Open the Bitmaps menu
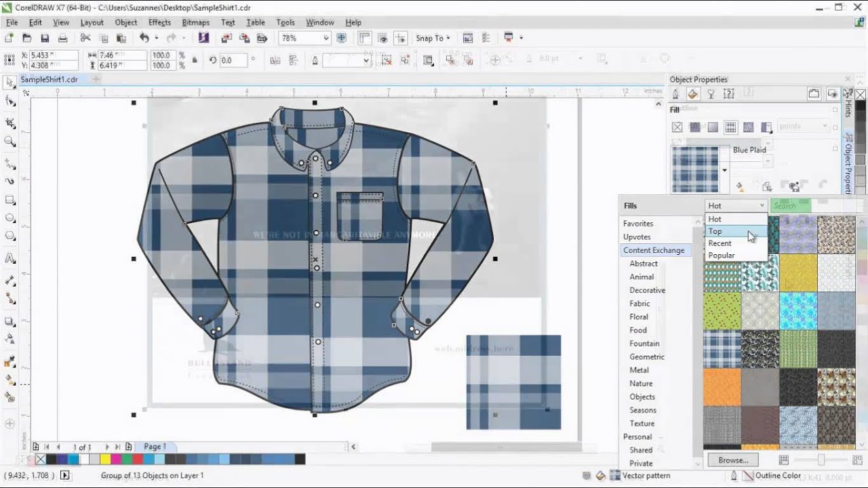This screenshot has height=488, width=868. (x=195, y=22)
